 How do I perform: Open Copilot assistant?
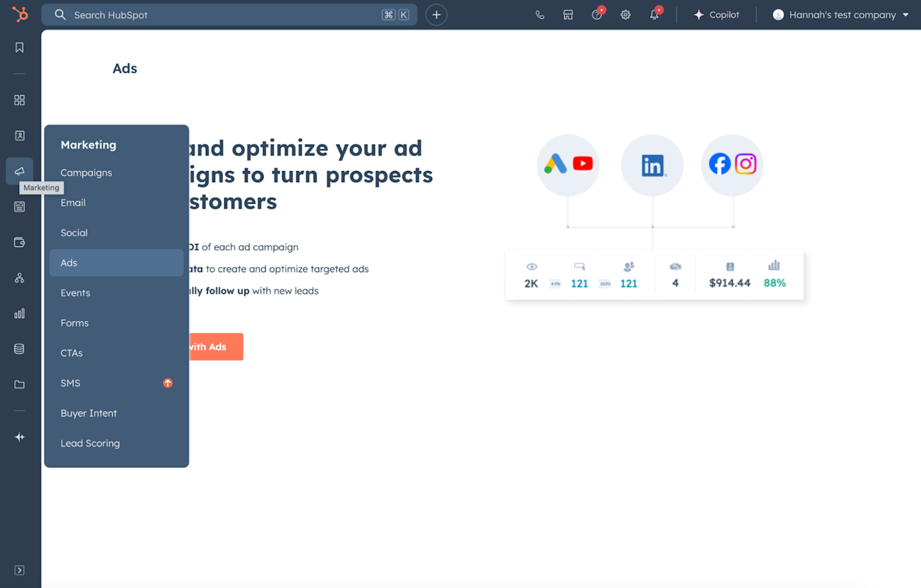click(716, 14)
